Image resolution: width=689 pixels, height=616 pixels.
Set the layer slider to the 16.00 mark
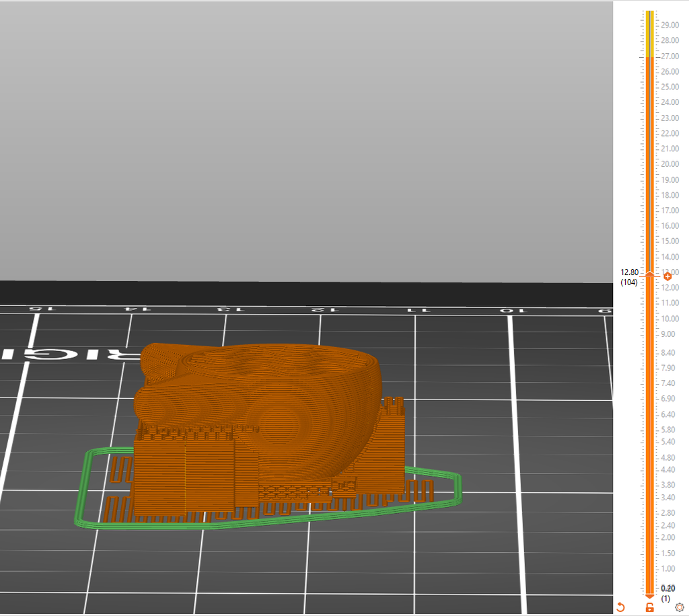[x=649, y=226]
